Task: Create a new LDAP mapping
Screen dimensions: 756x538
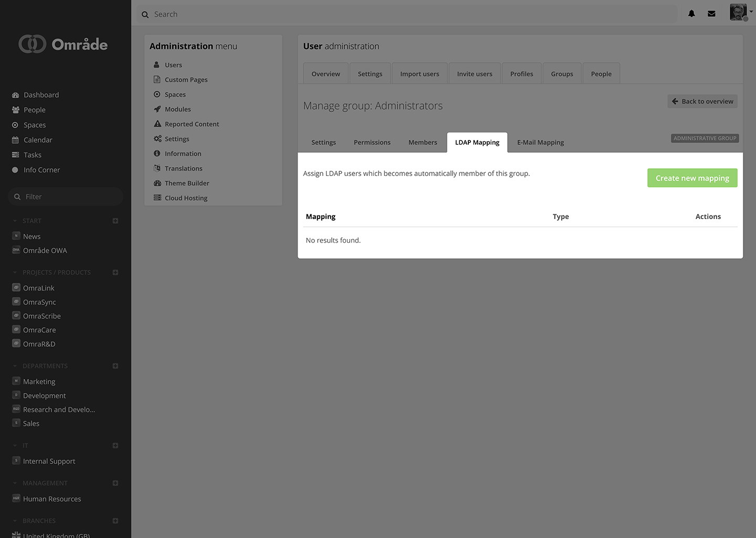Action: pos(692,178)
